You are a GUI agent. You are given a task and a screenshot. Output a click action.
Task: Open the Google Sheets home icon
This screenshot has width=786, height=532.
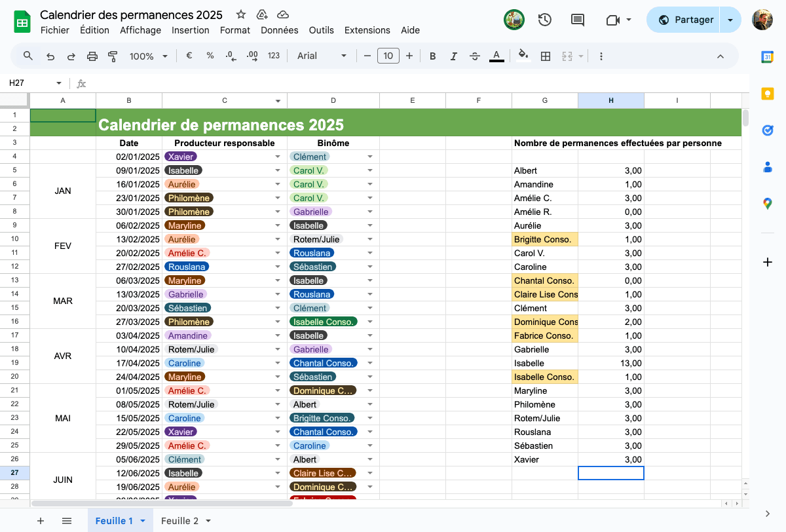[22, 22]
